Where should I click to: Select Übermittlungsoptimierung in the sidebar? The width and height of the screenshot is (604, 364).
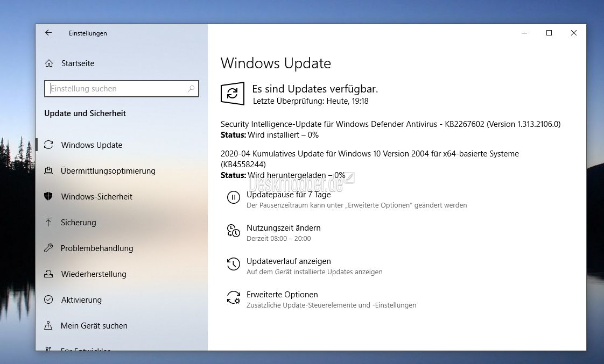(x=108, y=171)
